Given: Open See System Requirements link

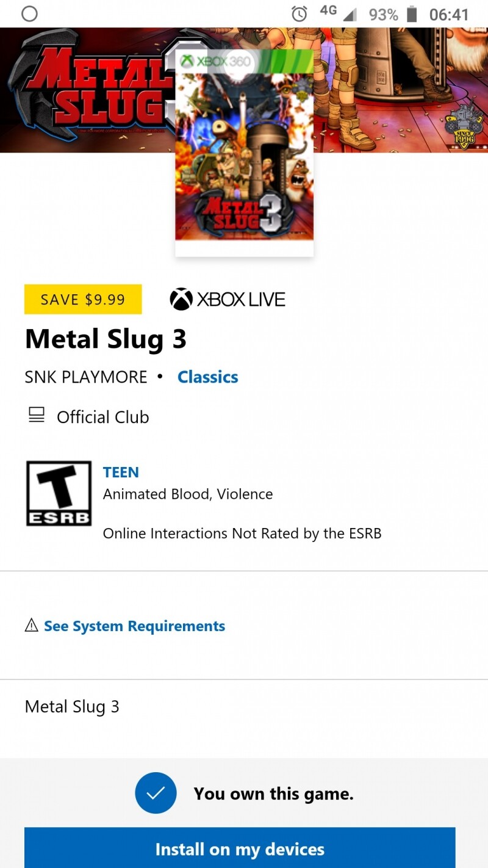Looking at the screenshot, I should click(x=134, y=626).
